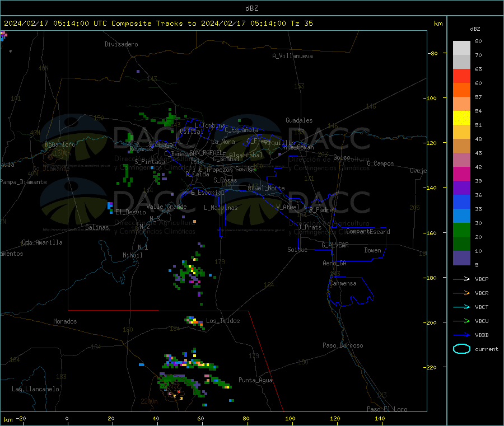Click the C_Española map label
504x426 pixels.
[241, 130]
